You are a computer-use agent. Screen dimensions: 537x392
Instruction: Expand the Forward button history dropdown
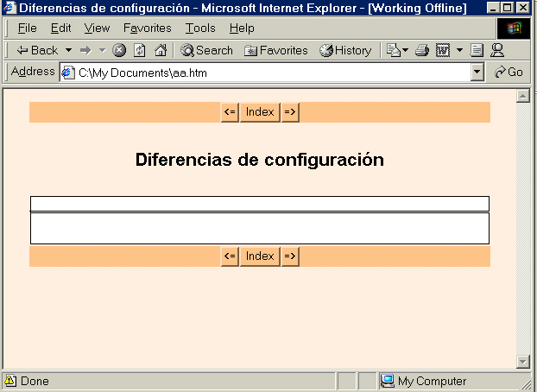[102, 50]
